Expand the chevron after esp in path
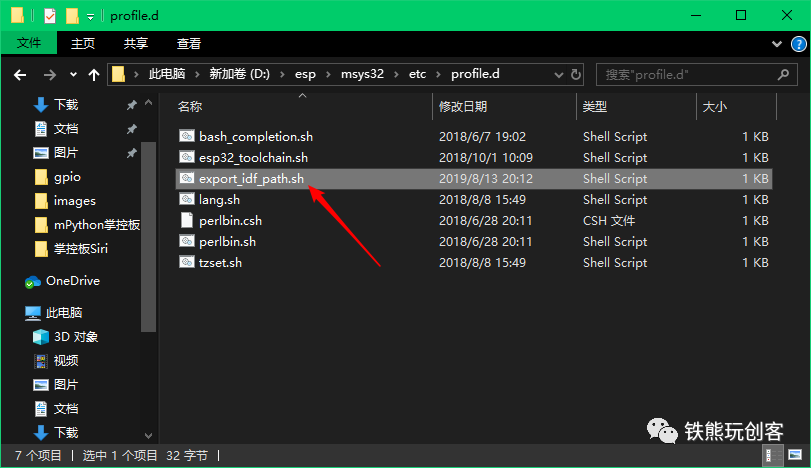The height and width of the screenshot is (468, 811). (x=328, y=74)
